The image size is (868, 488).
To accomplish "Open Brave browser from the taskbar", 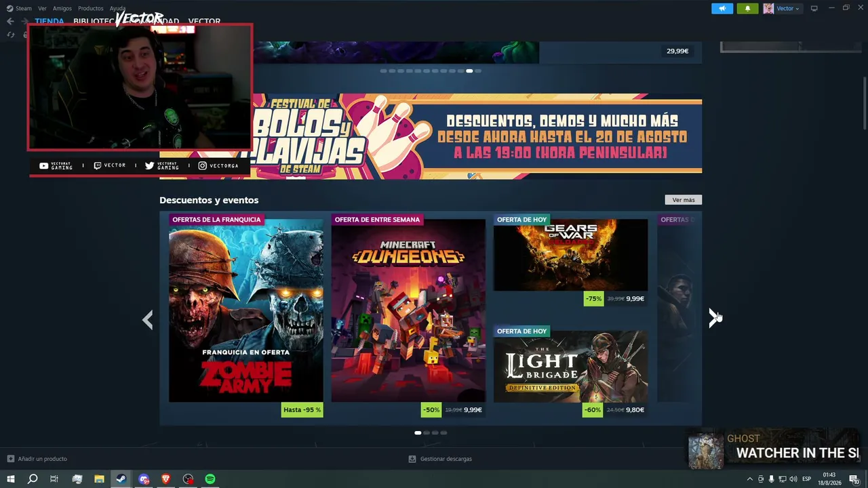I will coord(166,479).
